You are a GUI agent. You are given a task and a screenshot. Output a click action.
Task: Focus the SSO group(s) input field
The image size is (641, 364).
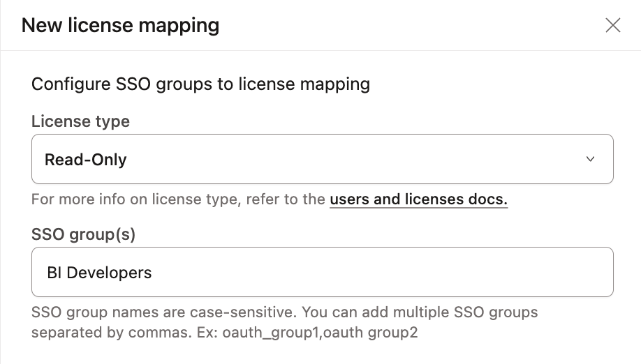[322, 272]
